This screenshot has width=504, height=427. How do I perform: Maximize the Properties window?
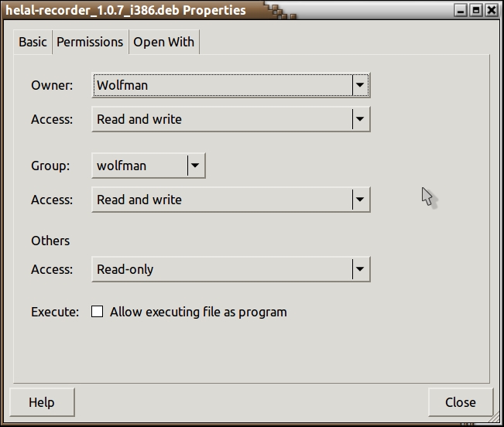476,11
